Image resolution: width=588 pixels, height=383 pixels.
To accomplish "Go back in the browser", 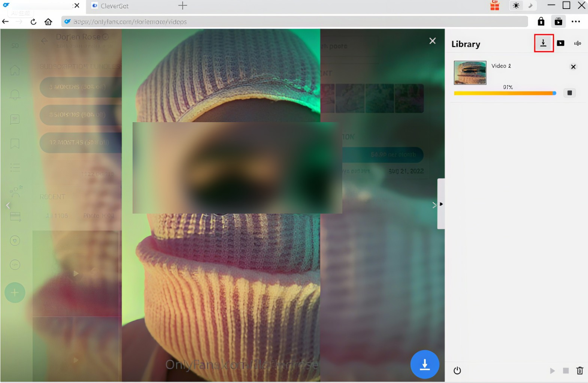I will pos(6,21).
